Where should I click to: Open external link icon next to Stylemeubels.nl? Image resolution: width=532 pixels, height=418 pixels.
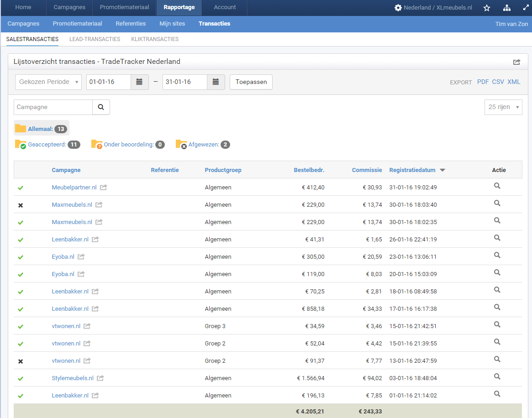tap(100, 378)
